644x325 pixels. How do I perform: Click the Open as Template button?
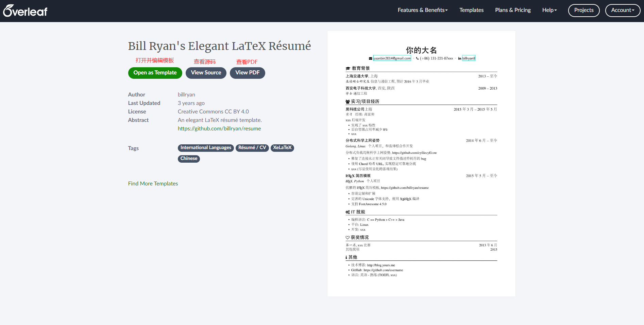point(155,73)
